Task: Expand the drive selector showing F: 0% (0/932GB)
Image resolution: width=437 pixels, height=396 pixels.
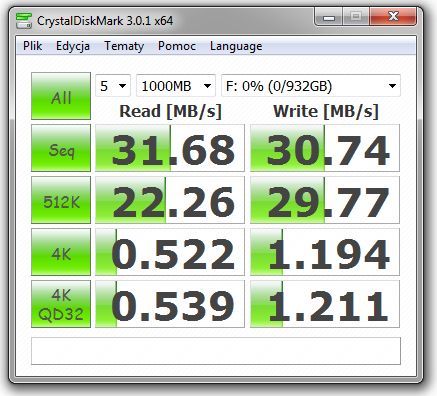Action: pyautogui.click(x=311, y=86)
